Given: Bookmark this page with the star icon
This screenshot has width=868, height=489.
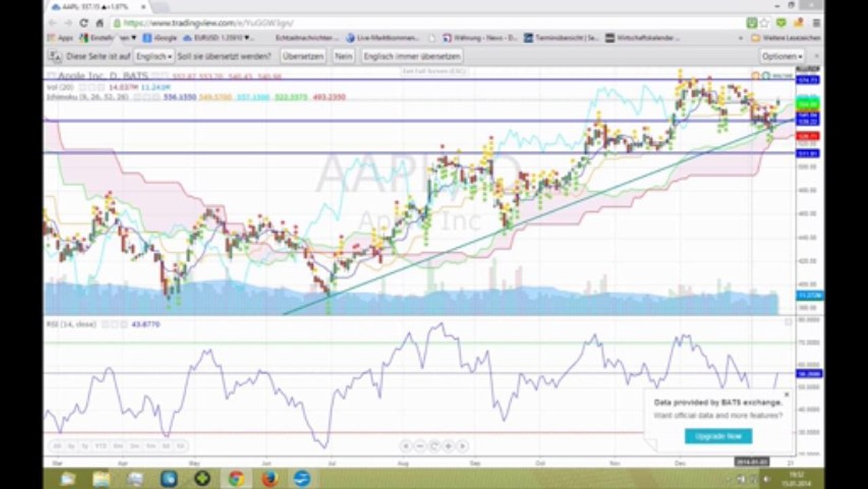Looking at the screenshot, I should tap(765, 22).
